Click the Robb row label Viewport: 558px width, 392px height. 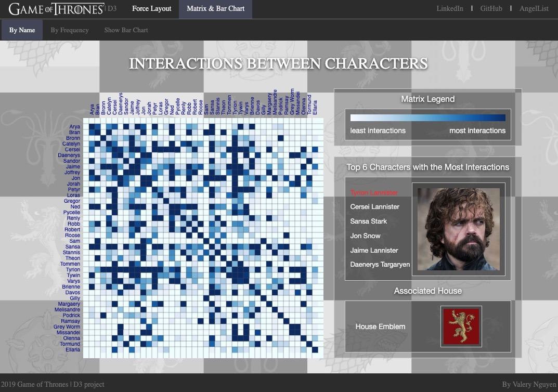(x=74, y=224)
